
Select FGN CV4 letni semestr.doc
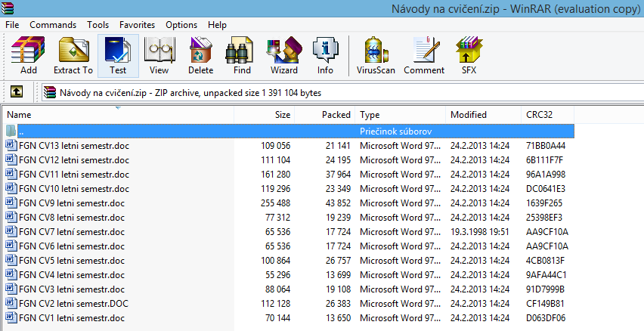[72, 275]
